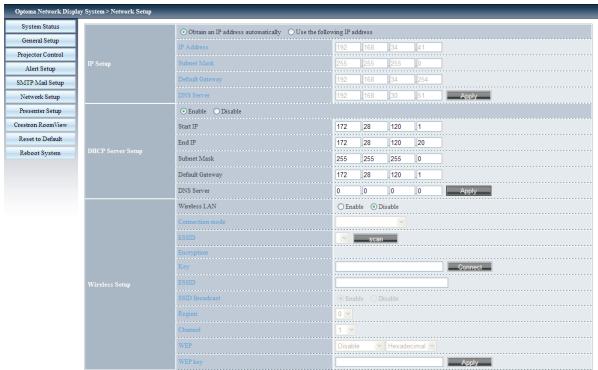Viewport: 598px width, 370px height.
Task: Open the SSID dropdown beside Scan
Action: [344, 239]
